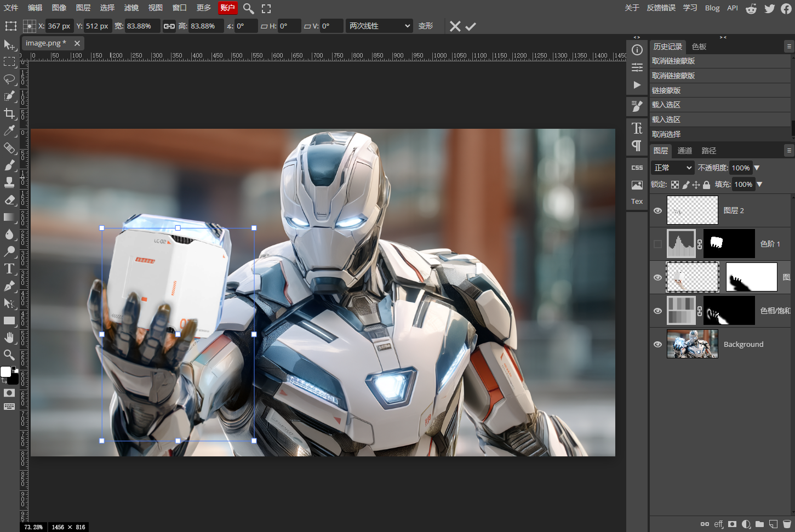The width and height of the screenshot is (795, 532).
Task: Select the Crop tool
Action: tap(9, 113)
